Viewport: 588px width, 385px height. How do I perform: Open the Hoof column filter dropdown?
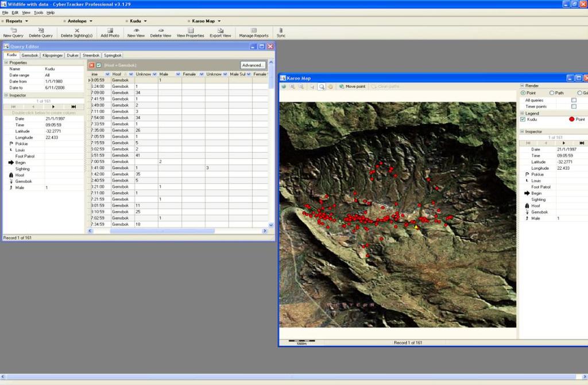pyautogui.click(x=131, y=74)
